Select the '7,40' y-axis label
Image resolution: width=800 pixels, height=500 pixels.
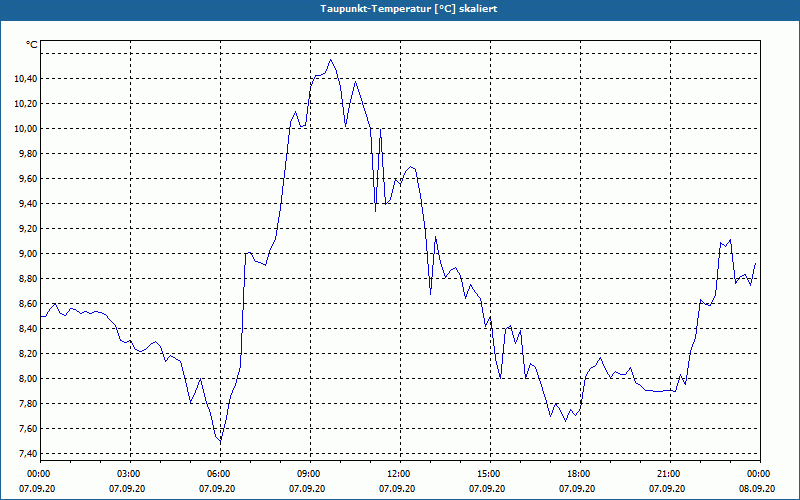(27, 454)
